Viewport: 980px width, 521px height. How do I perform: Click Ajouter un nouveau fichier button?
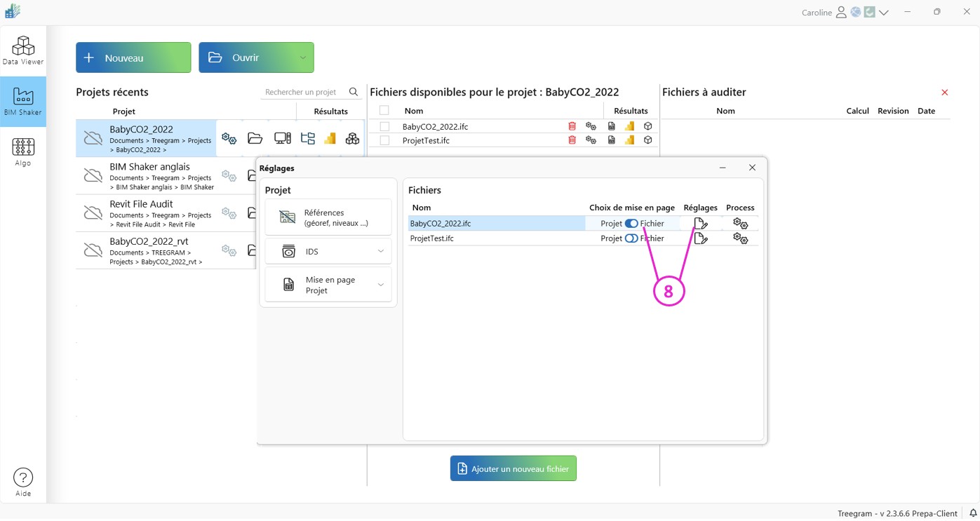(x=513, y=468)
